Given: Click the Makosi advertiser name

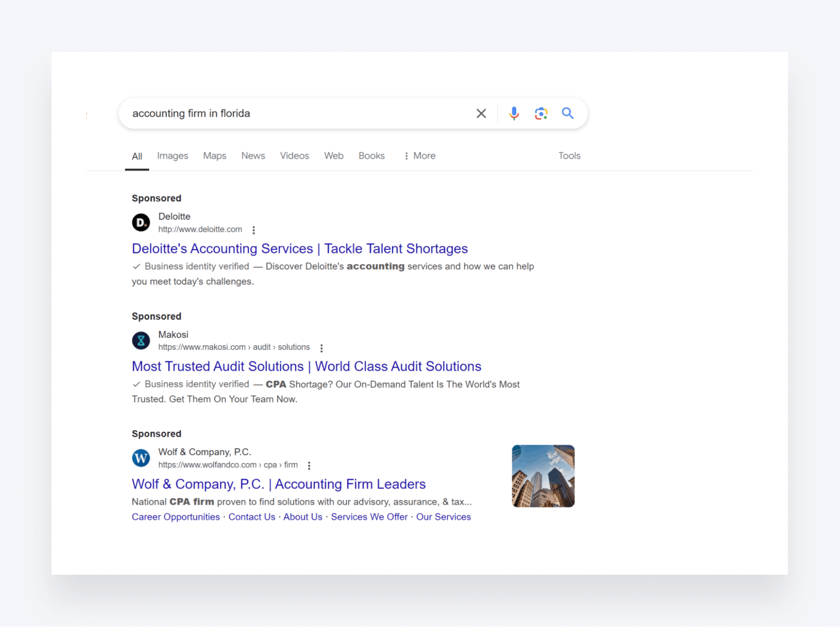Looking at the screenshot, I should pyautogui.click(x=173, y=335).
